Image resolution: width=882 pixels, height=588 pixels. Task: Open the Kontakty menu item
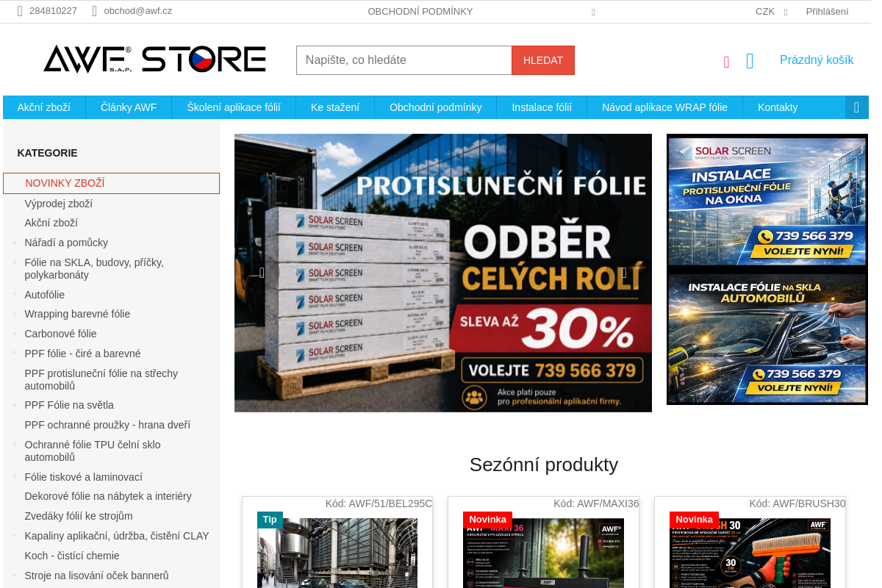778,107
